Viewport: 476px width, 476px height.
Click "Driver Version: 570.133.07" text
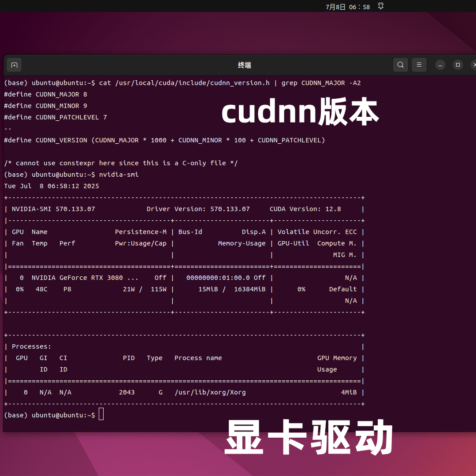click(198, 209)
